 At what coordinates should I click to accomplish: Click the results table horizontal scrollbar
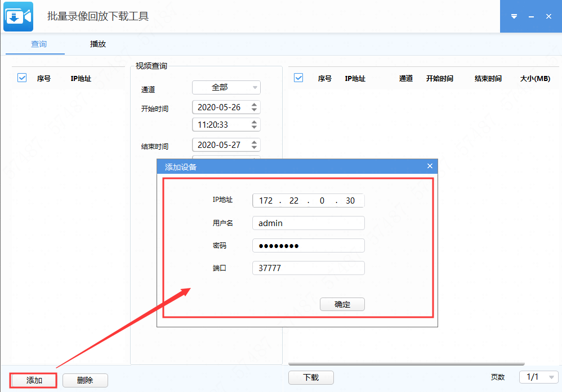click(407, 364)
